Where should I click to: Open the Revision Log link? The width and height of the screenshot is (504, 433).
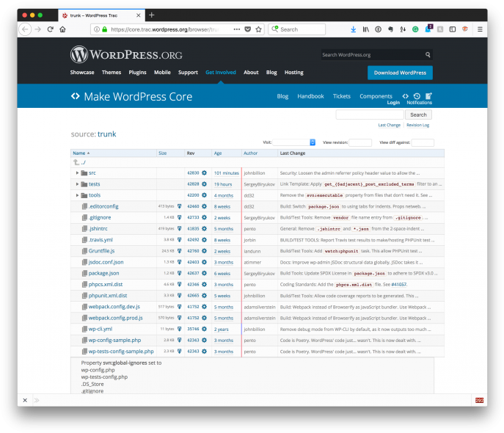tap(418, 125)
